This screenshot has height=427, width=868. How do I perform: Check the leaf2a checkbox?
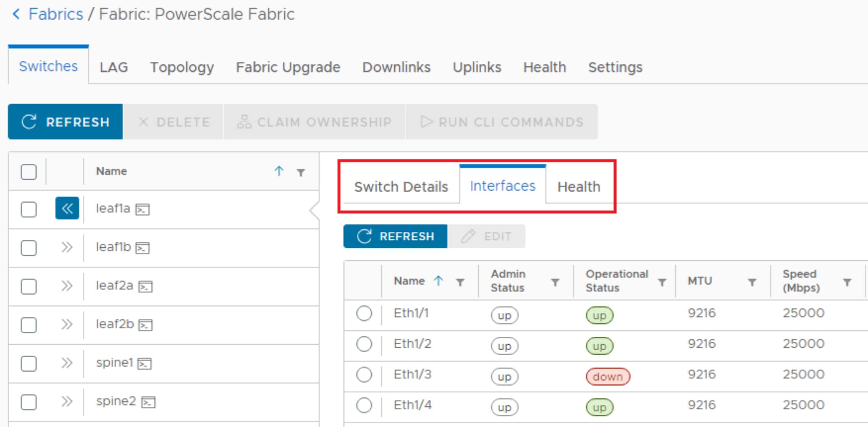pos(28,286)
